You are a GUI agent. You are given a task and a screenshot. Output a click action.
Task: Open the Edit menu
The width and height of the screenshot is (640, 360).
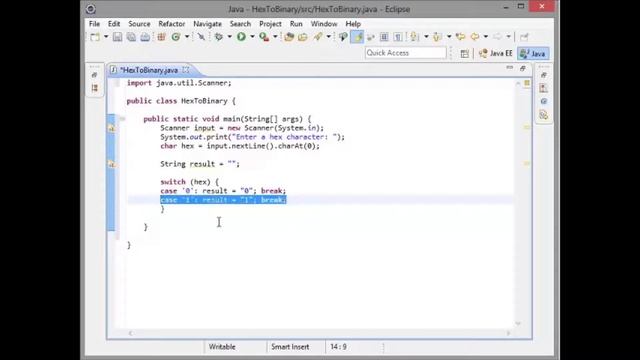pos(114,24)
